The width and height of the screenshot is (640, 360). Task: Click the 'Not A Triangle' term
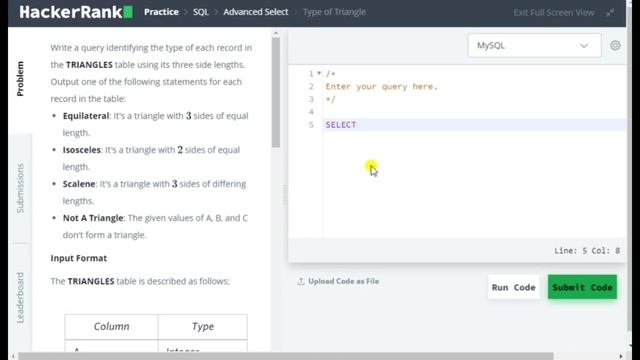point(93,218)
